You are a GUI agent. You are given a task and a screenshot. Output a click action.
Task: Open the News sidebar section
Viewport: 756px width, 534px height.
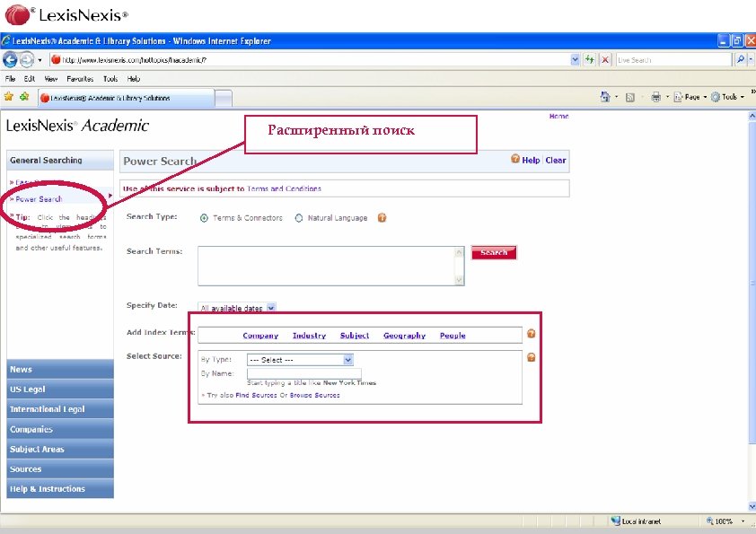[x=60, y=369]
